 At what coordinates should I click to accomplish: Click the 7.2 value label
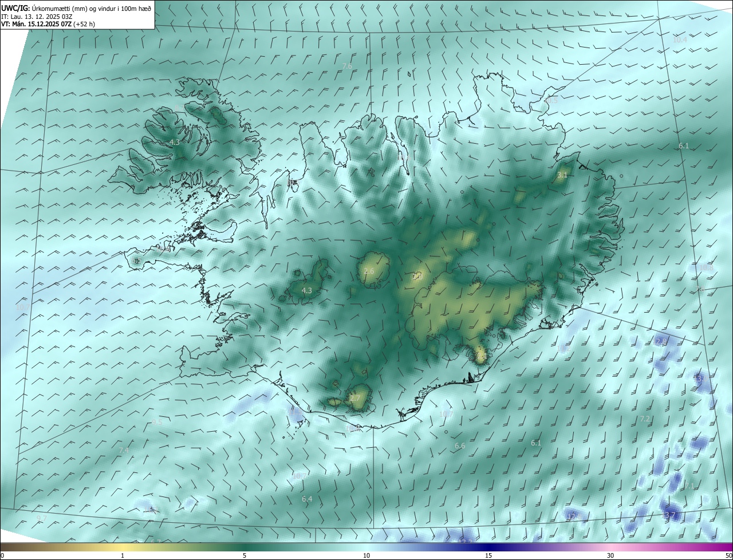[645, 419]
